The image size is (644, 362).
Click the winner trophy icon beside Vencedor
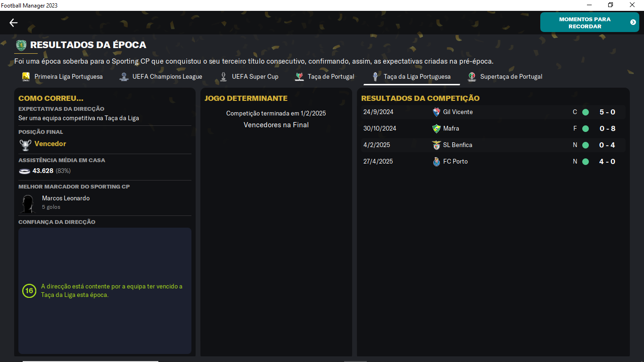[25, 145]
